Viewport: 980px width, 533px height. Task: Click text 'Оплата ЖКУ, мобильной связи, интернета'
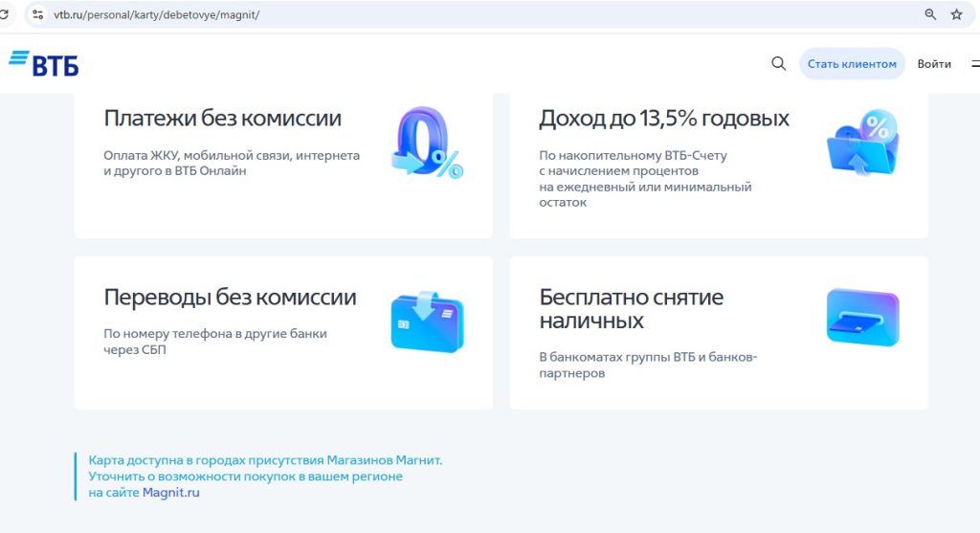pos(232,155)
